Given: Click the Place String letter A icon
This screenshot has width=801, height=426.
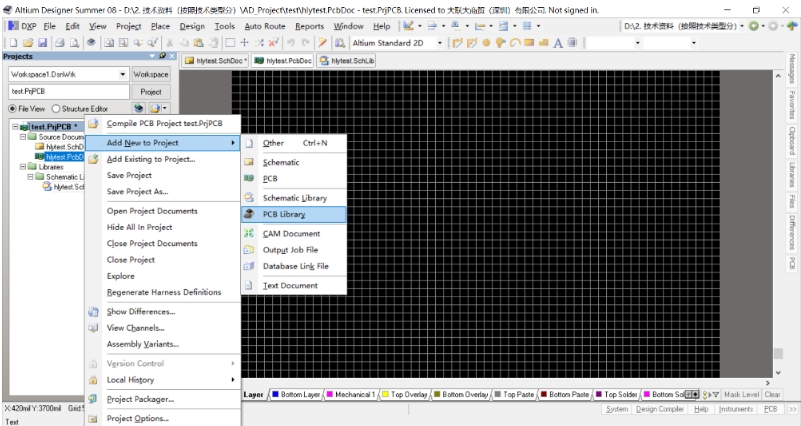Looking at the screenshot, I should click(558, 43).
